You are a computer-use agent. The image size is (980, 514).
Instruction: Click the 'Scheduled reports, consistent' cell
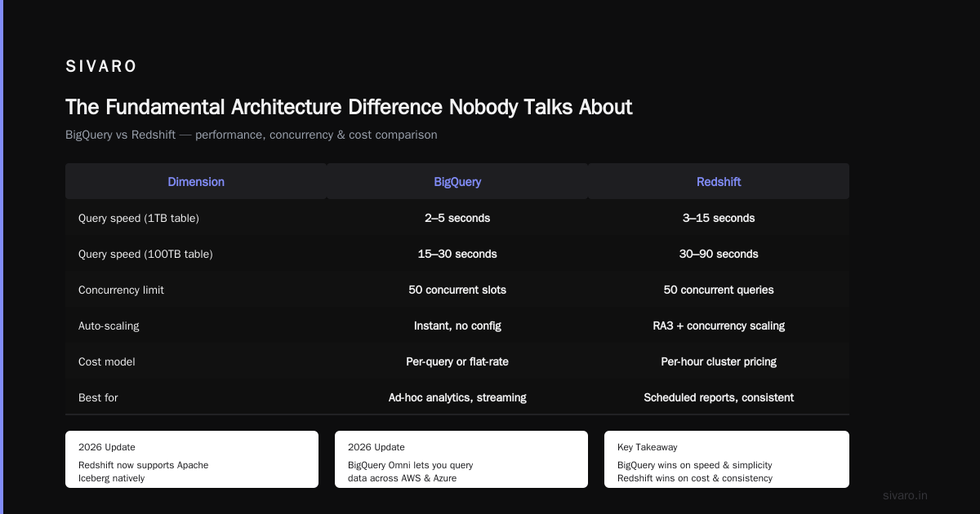[719, 397]
